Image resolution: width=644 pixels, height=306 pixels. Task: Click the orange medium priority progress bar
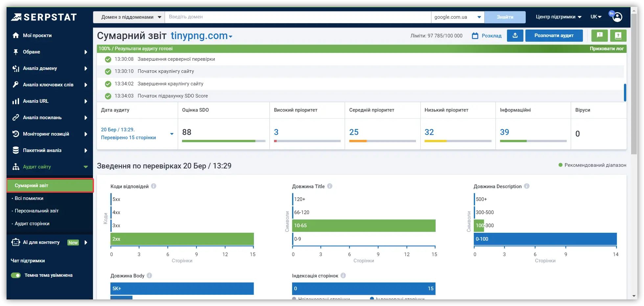coord(358,141)
